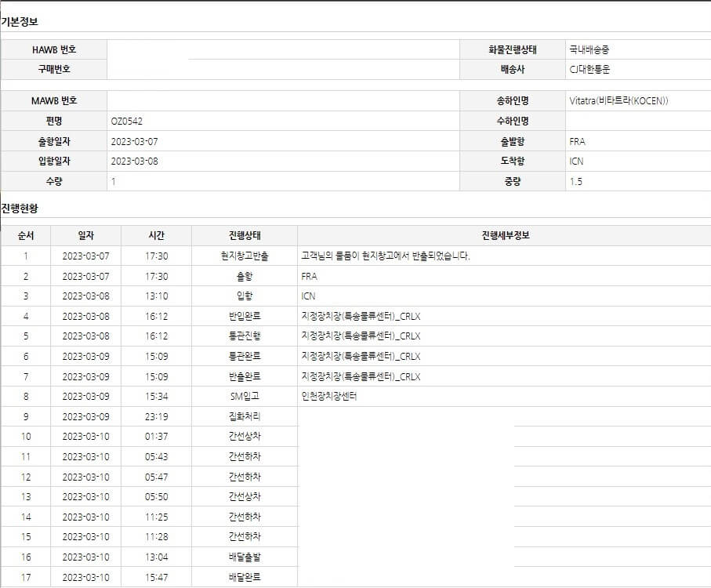Select the 통관완료 status in row 6
This screenshot has height=588, width=711.
[x=245, y=357]
